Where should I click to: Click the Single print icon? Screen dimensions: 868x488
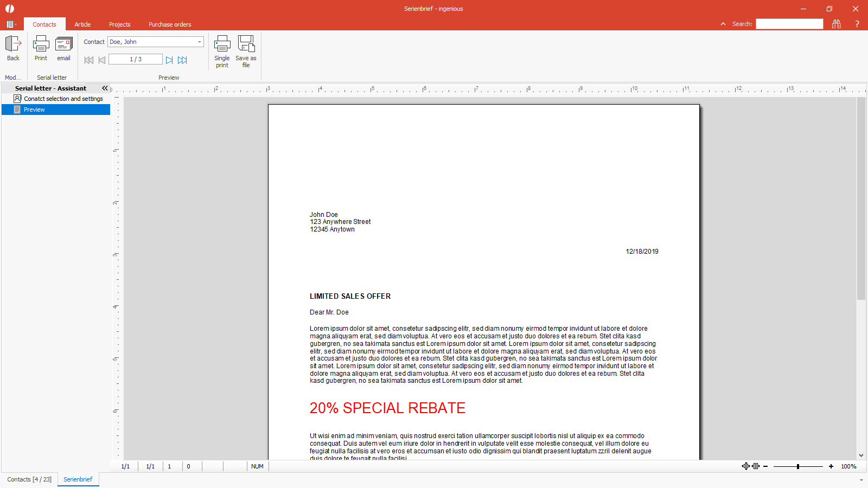pyautogui.click(x=222, y=44)
